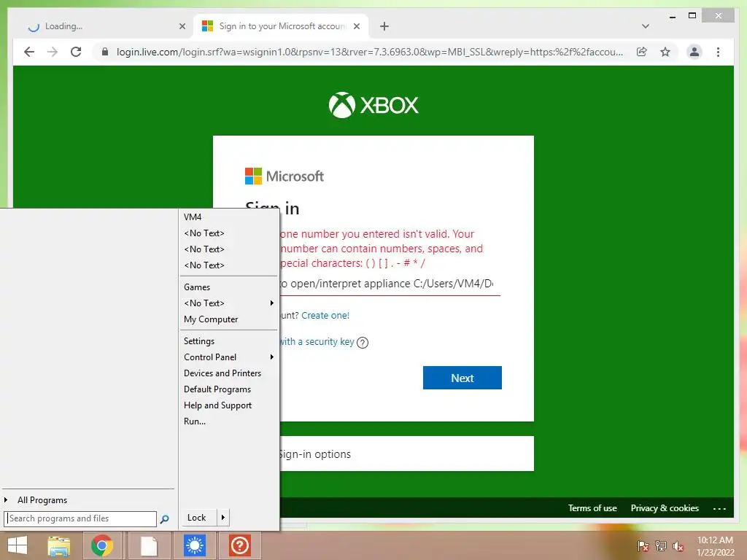The height and width of the screenshot is (560, 747).
Task: Click the Windows Start button
Action: [18, 545]
